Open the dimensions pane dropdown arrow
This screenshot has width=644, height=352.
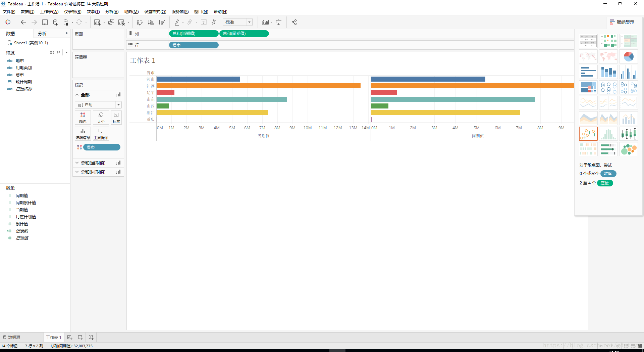coord(66,52)
